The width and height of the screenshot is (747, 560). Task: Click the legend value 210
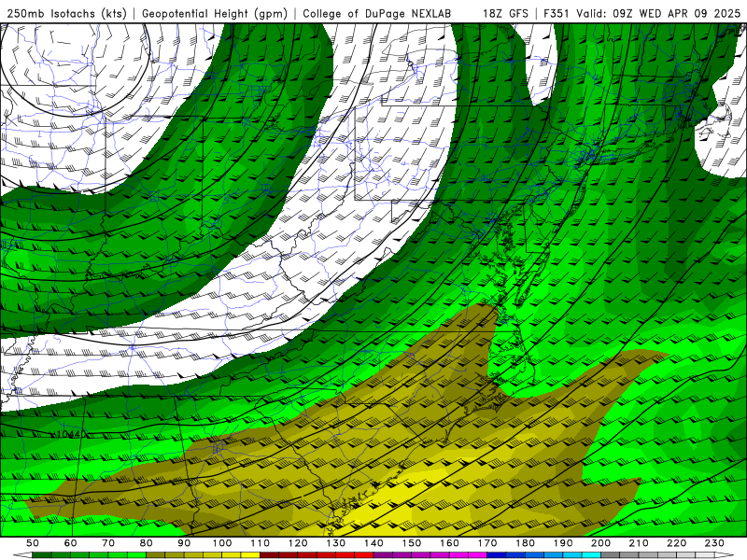coord(639,543)
